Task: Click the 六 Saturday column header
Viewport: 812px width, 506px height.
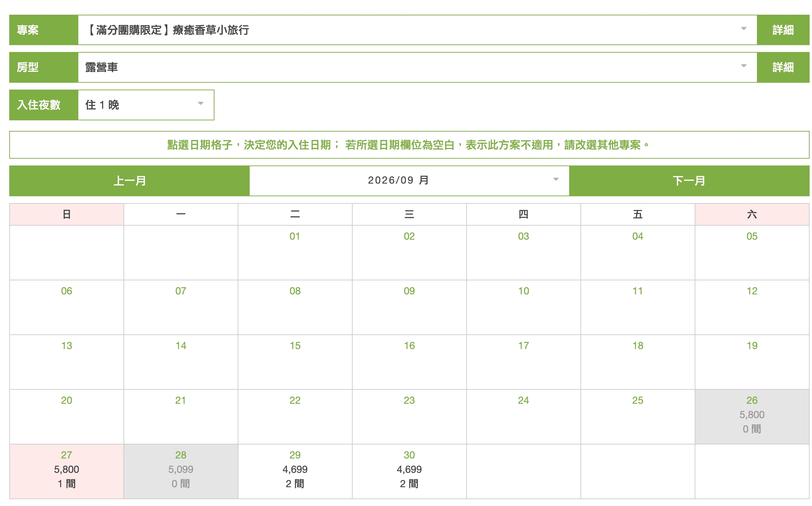Action: click(752, 214)
